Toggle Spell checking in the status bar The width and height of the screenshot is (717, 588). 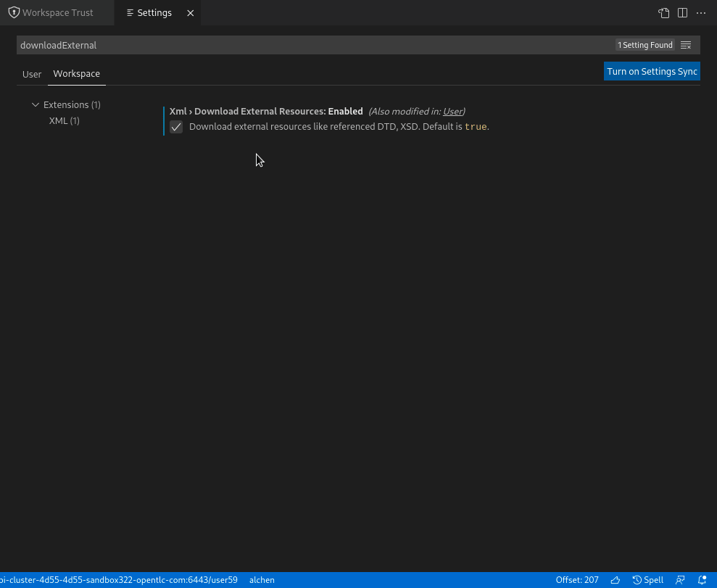point(647,580)
